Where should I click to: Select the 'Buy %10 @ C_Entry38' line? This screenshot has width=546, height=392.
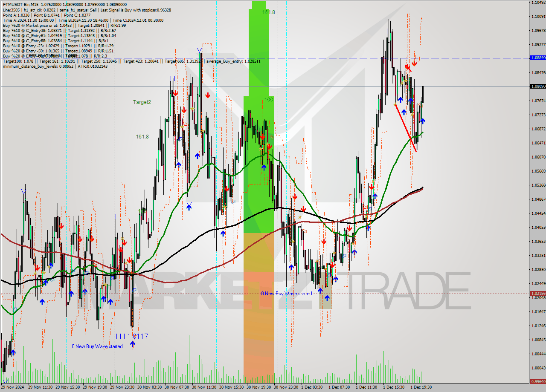click(x=59, y=30)
